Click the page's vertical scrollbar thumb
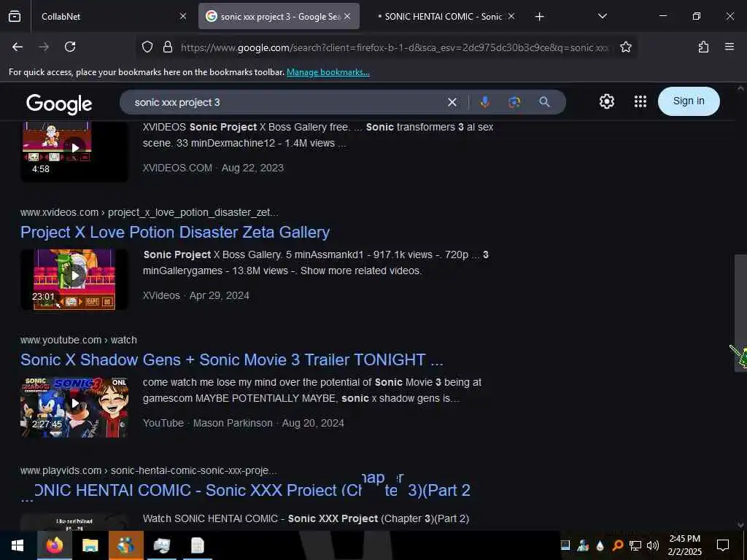Screen dimensions: 747x560 coord(740,312)
